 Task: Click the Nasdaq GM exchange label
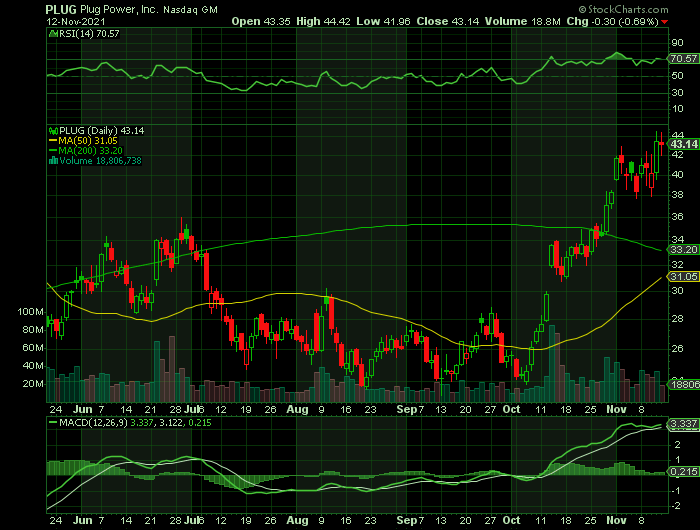[190, 10]
